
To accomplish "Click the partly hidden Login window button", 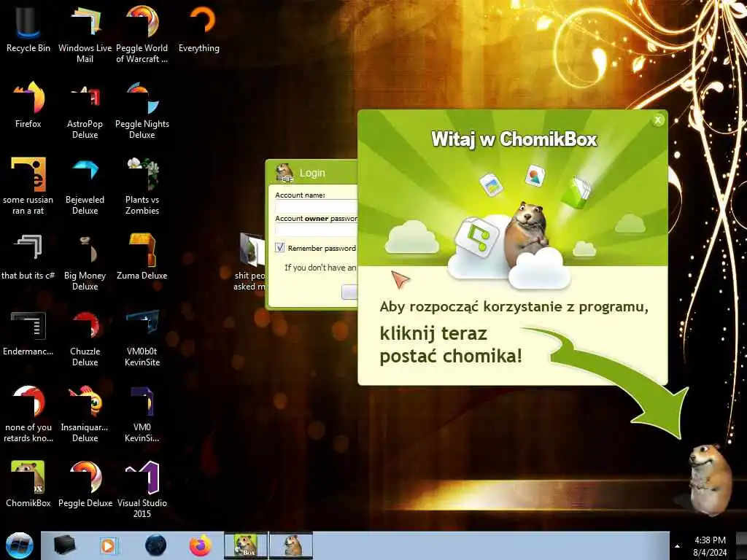I will 349,292.
